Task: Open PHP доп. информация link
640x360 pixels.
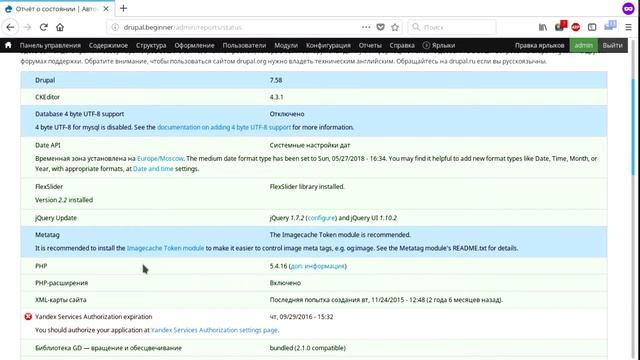Action: [x=317, y=266]
